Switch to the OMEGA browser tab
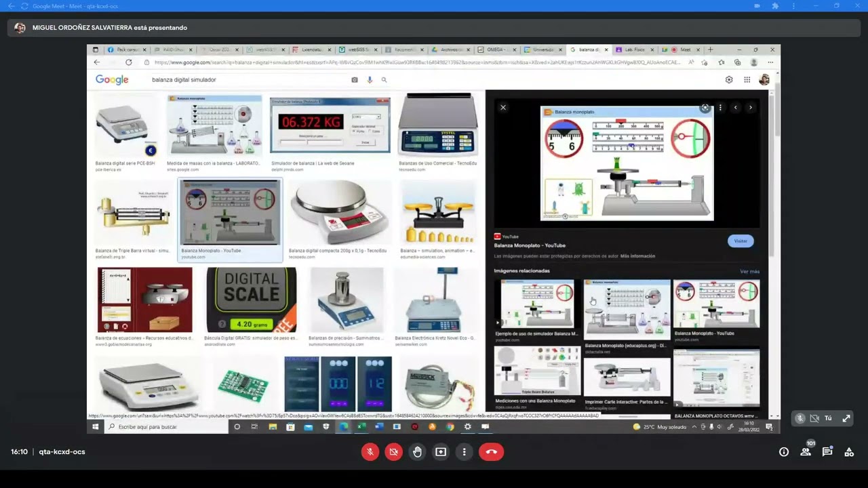Viewport: 868px width, 488px height. pos(498,49)
